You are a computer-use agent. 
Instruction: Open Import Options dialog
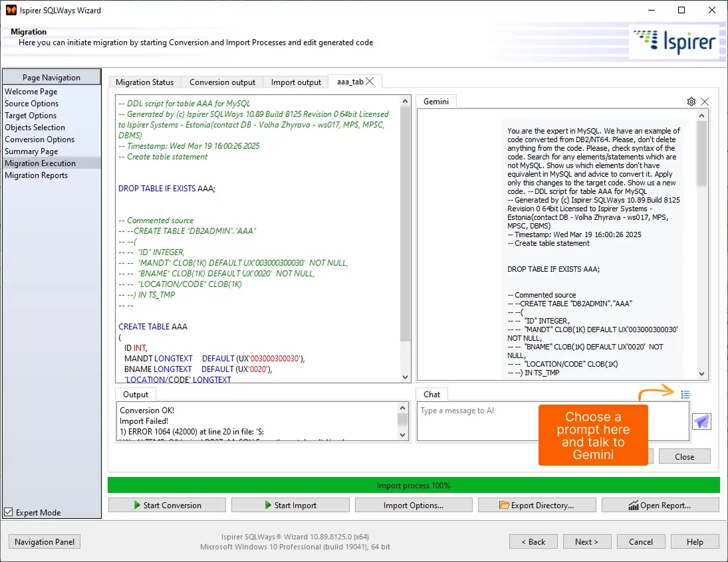click(414, 505)
